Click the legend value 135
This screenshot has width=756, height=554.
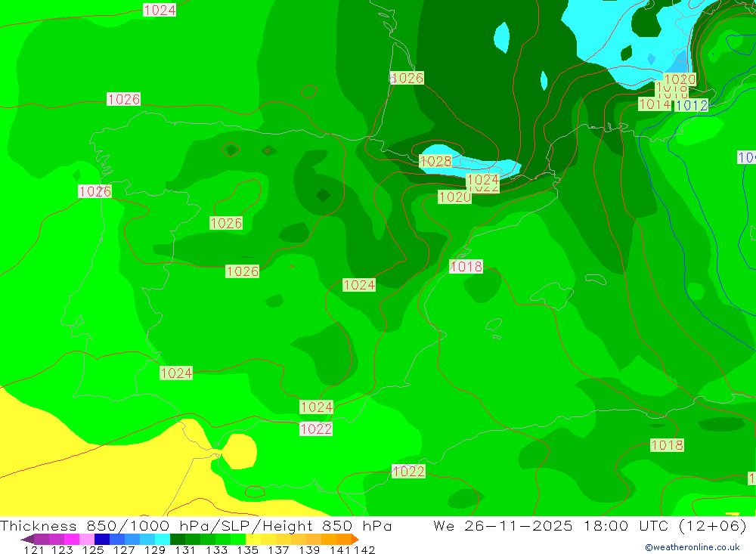pos(247,549)
